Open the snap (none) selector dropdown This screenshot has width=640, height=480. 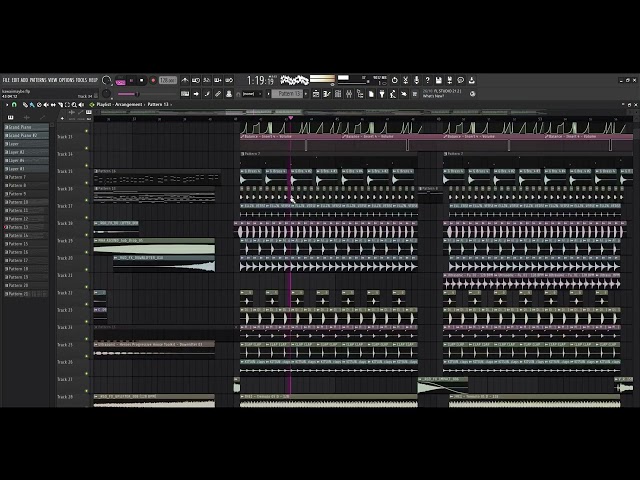pos(251,94)
